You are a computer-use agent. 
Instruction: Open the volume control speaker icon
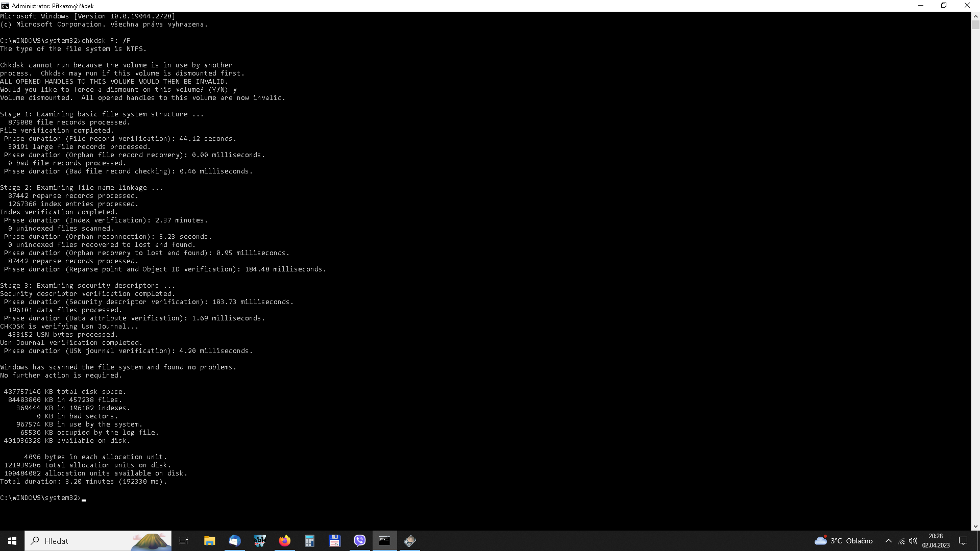[913, 541]
